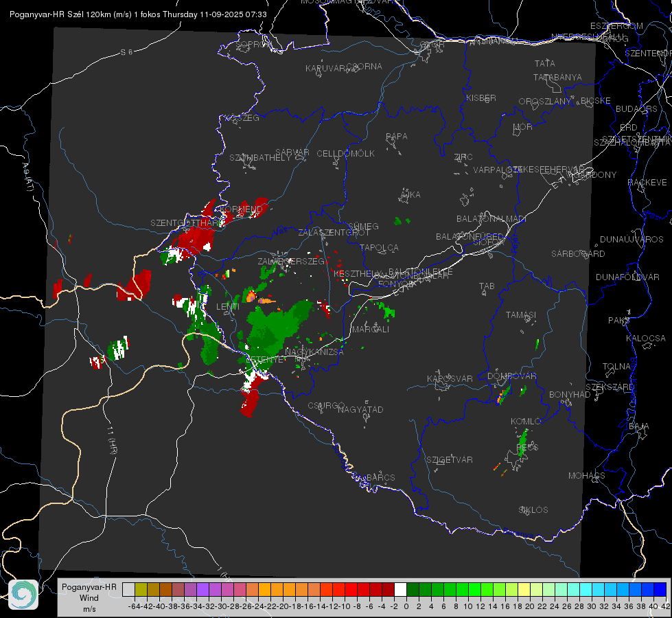Click the SIKLOS city label

coord(533,510)
